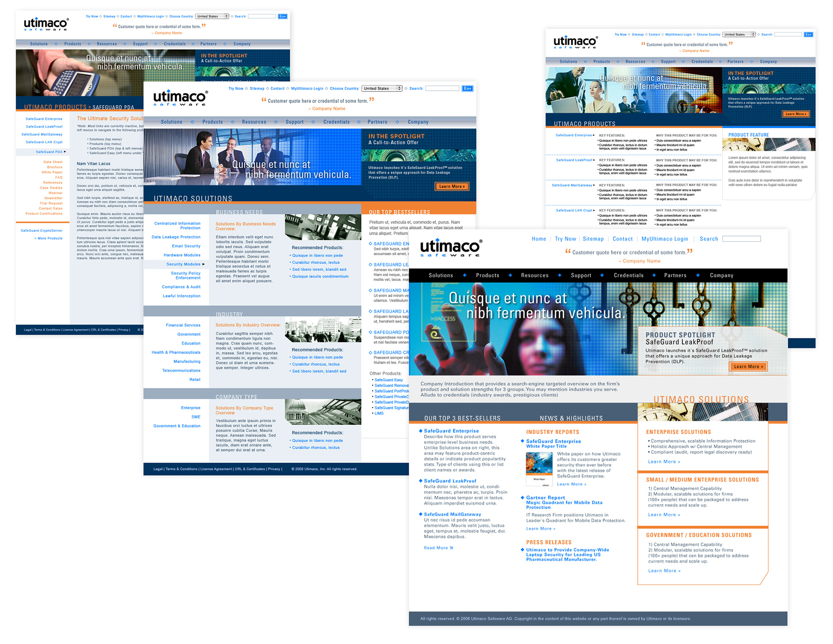Open Choose Country dropdown on top-right Products page

point(740,35)
